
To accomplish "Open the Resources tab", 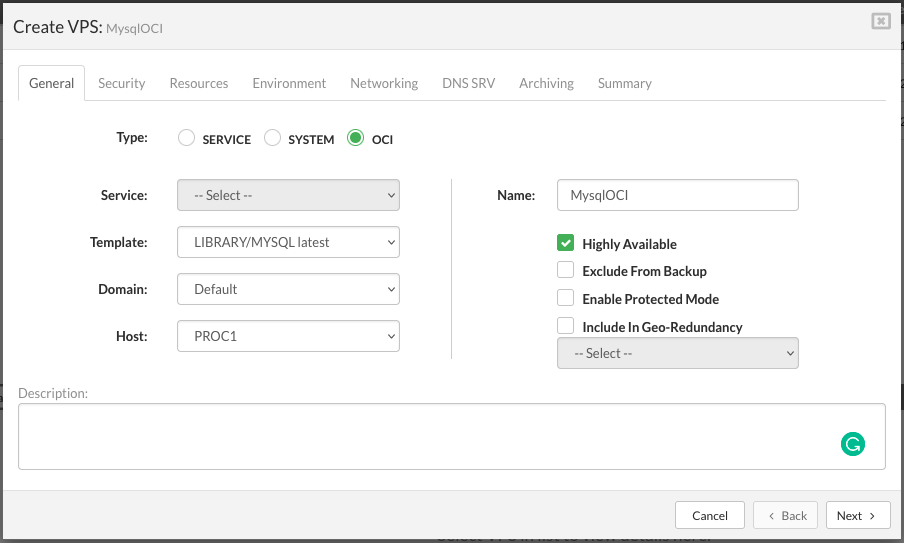I will click(x=199, y=83).
